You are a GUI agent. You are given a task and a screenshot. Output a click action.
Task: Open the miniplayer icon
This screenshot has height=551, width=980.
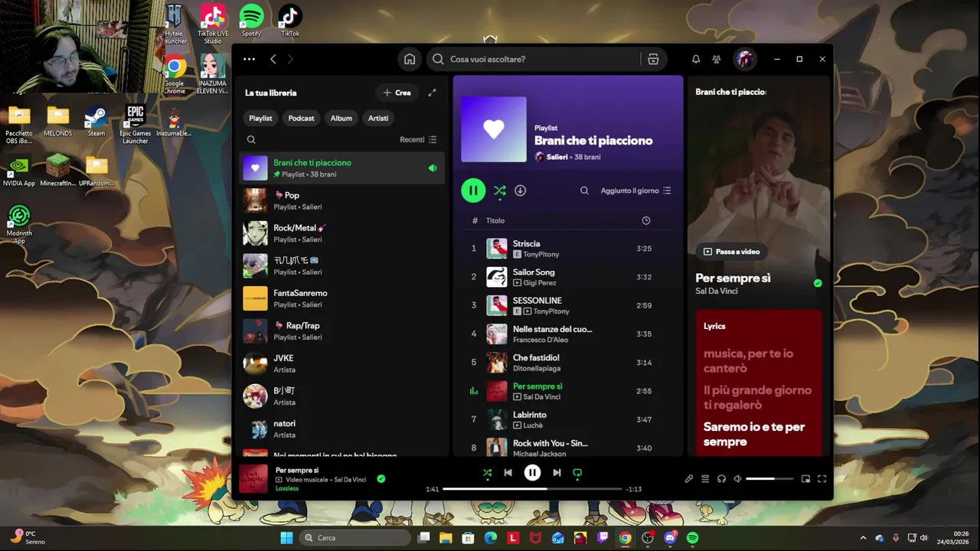(805, 479)
